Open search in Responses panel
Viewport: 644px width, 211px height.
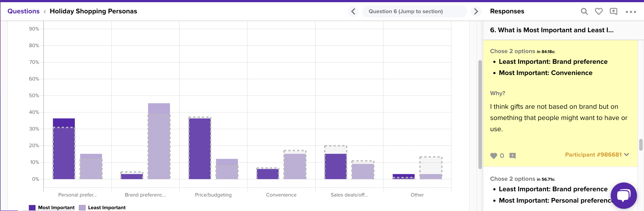pyautogui.click(x=584, y=11)
